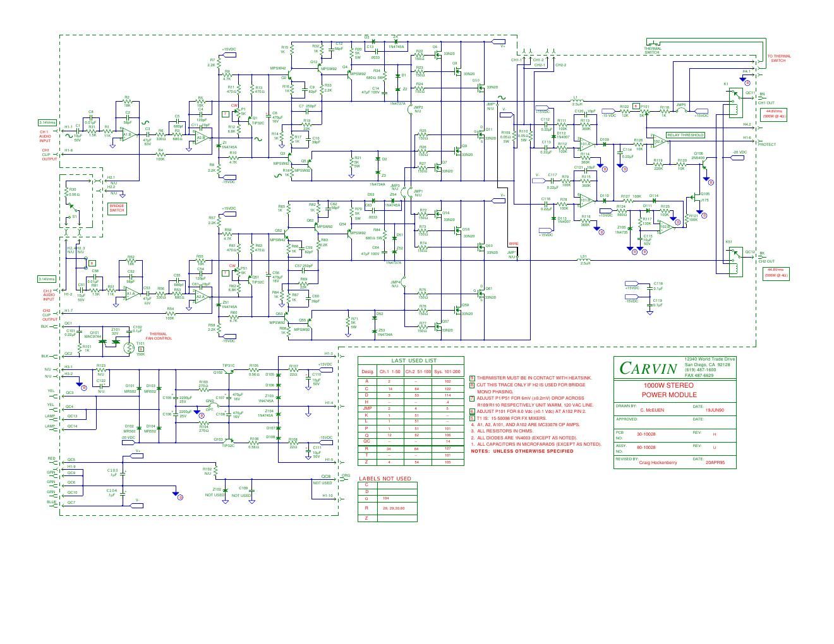Screen dimensions: 834x644
Task: Click the A2.B op-amp symbol
Action: [201, 137]
